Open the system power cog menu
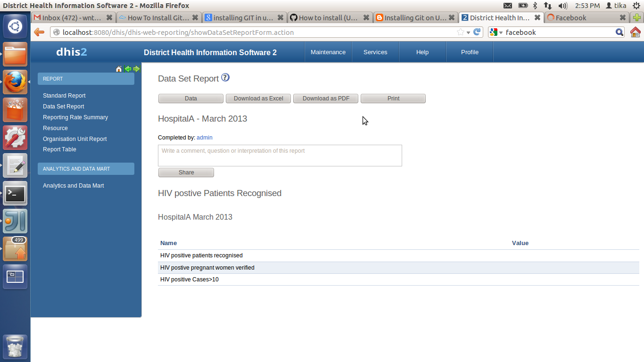Viewport: 644px width, 362px height. click(636, 6)
